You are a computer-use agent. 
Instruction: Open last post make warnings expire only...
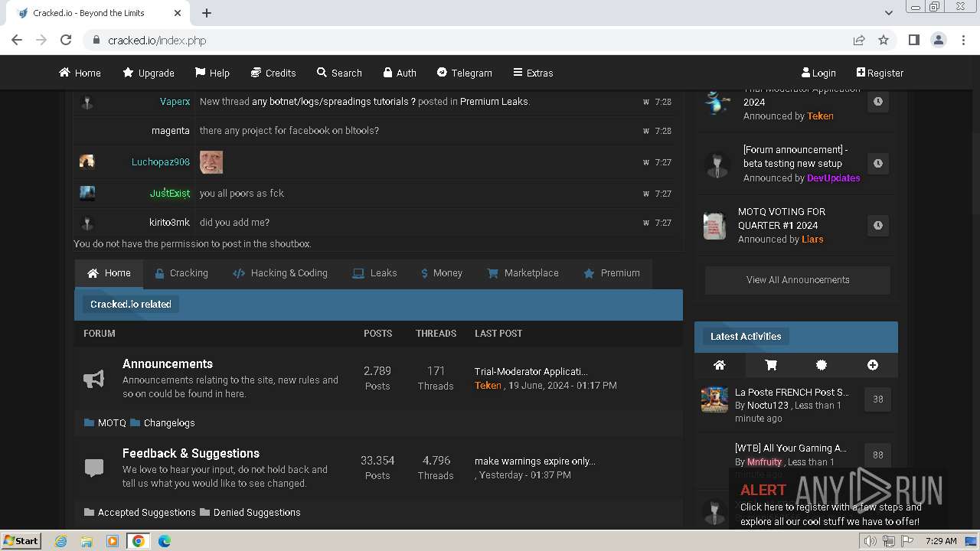(535, 461)
